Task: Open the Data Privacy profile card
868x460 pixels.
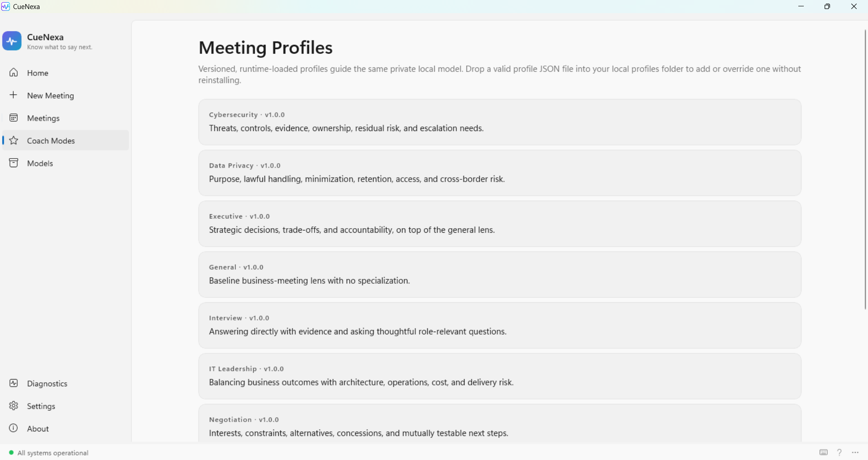Action: [x=500, y=173]
